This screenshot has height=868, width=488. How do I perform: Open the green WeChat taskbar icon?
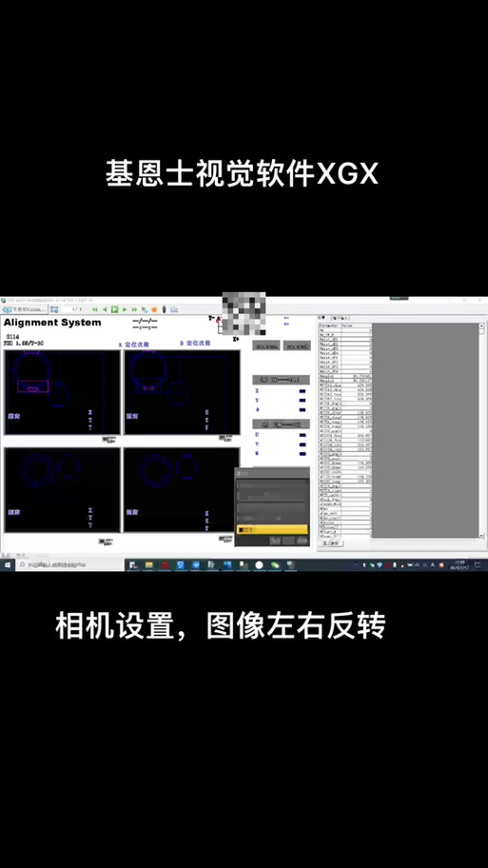point(275,564)
